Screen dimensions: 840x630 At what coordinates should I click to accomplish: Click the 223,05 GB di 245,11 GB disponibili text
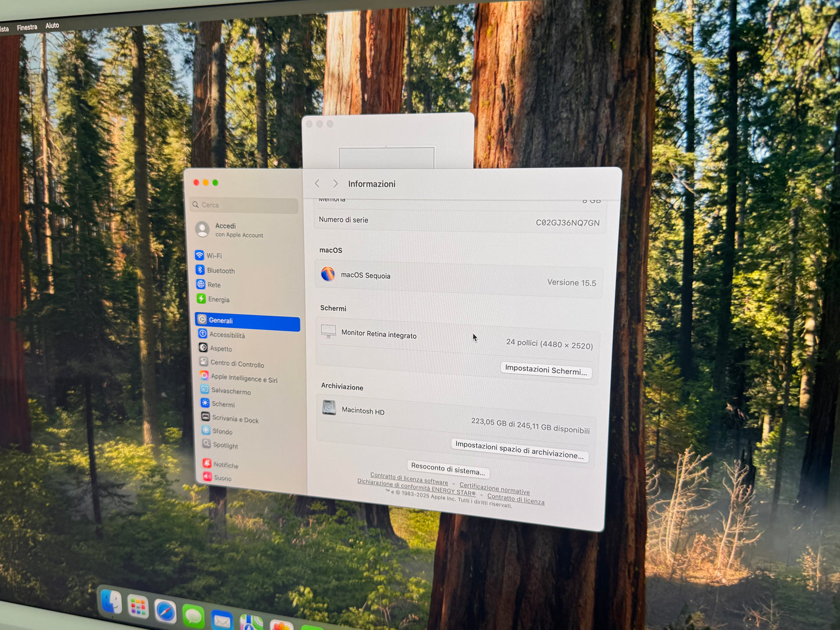(530, 425)
